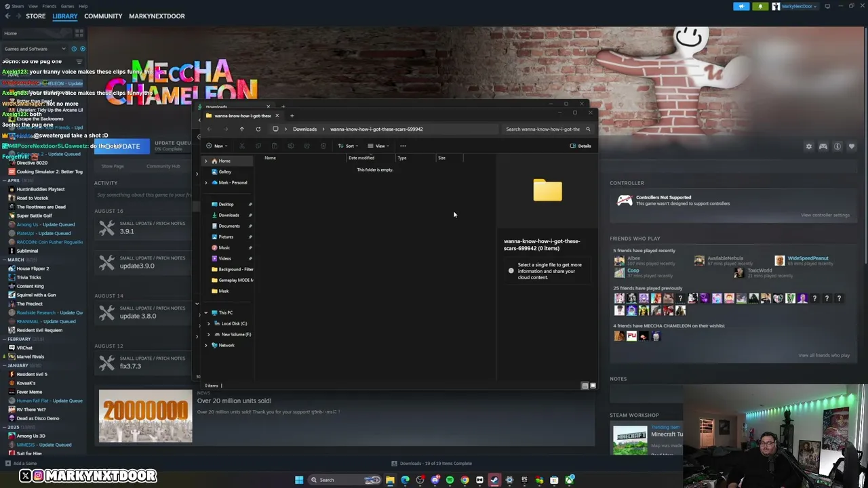868x488 pixels.
Task: Open the View menu in Steam
Action: [33, 6]
